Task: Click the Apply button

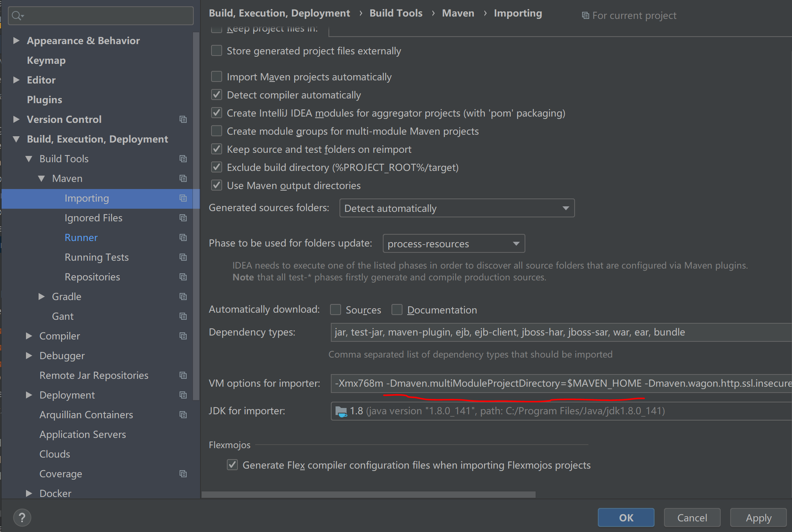Action: coord(758,517)
